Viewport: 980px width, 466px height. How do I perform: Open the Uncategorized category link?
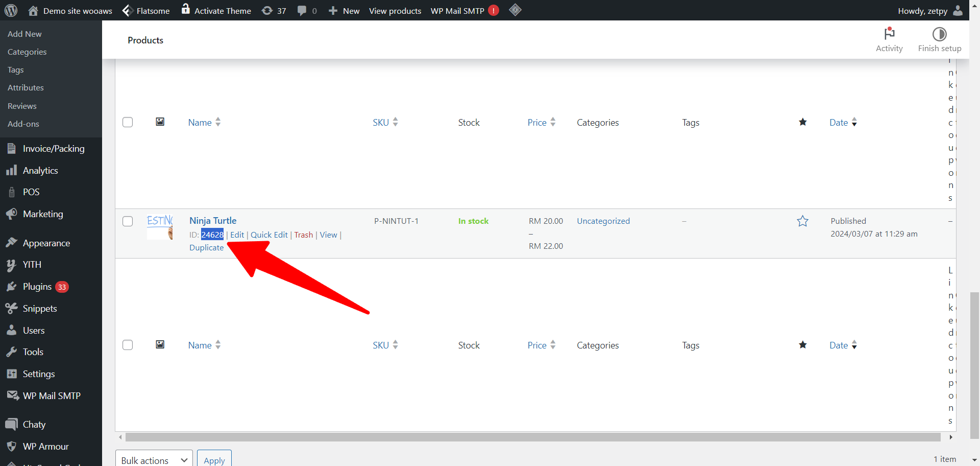tap(603, 221)
